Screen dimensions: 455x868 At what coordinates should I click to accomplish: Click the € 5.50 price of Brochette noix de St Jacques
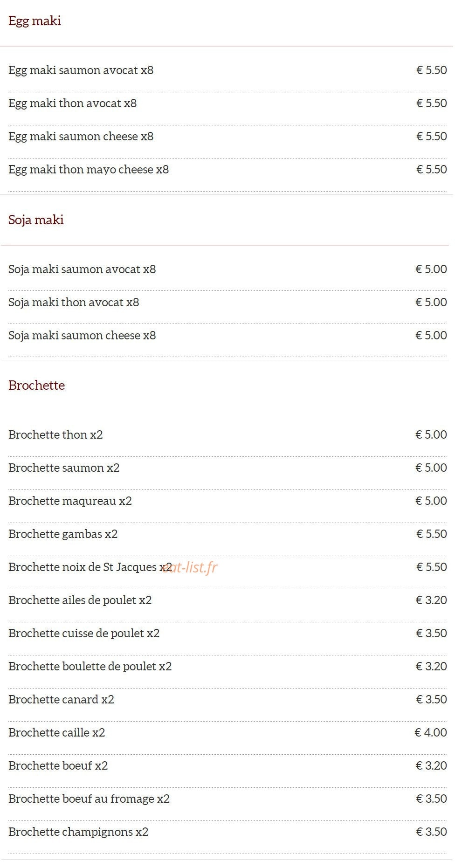coord(431,567)
